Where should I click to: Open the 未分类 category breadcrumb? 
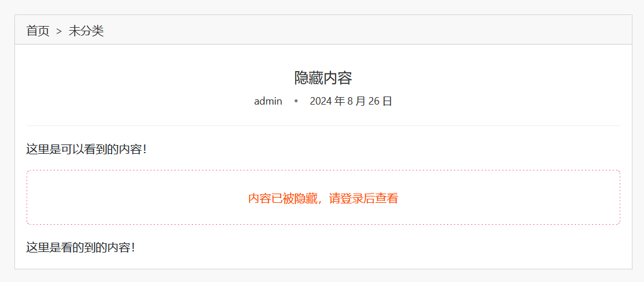(86, 31)
